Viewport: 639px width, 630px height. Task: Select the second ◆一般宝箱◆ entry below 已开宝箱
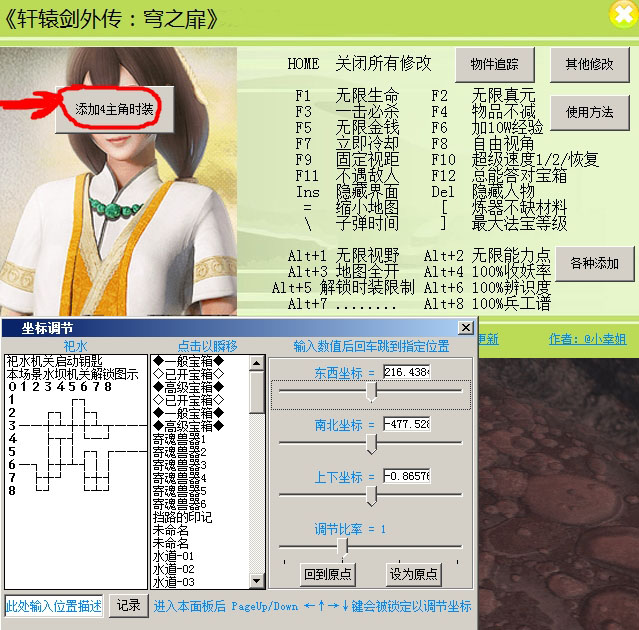click(189, 413)
